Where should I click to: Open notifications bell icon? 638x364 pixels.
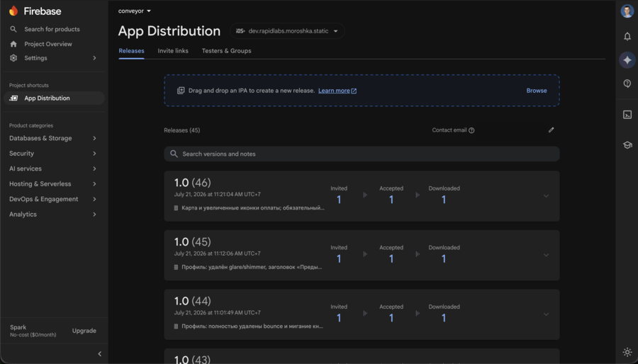627,37
